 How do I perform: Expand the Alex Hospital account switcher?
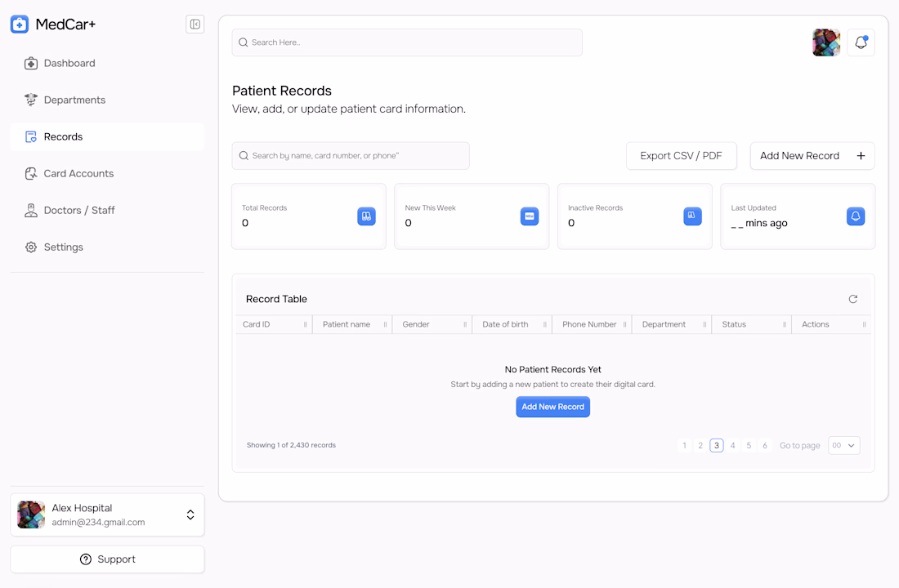tap(190, 514)
